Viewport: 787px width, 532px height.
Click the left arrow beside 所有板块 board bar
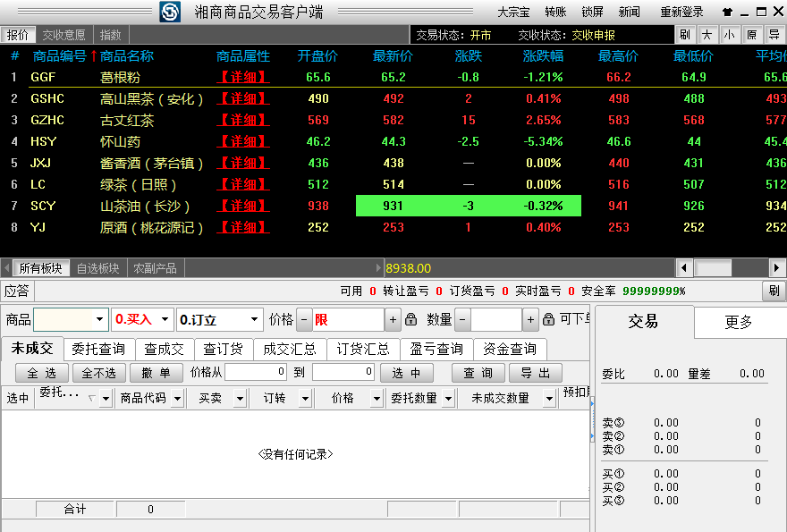click(7, 266)
